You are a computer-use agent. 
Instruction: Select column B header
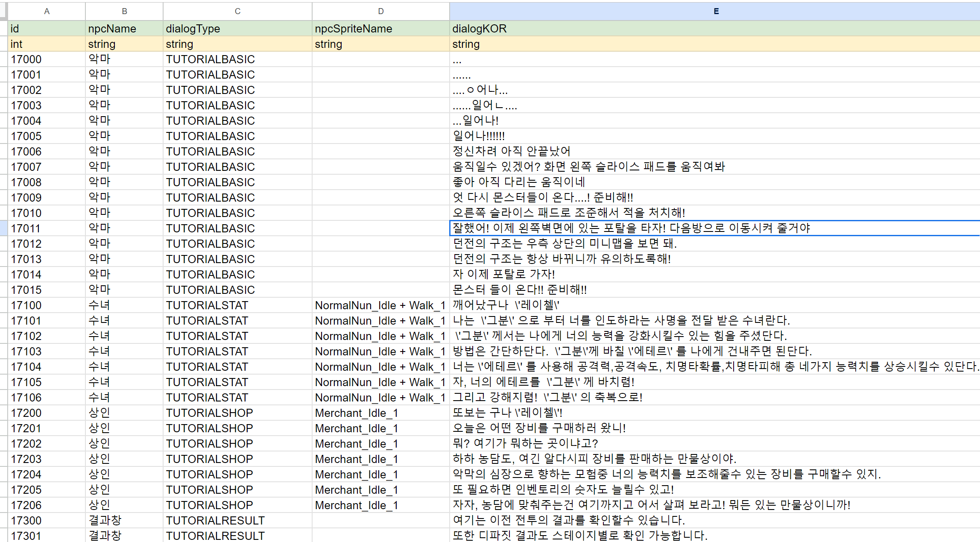pos(124,11)
